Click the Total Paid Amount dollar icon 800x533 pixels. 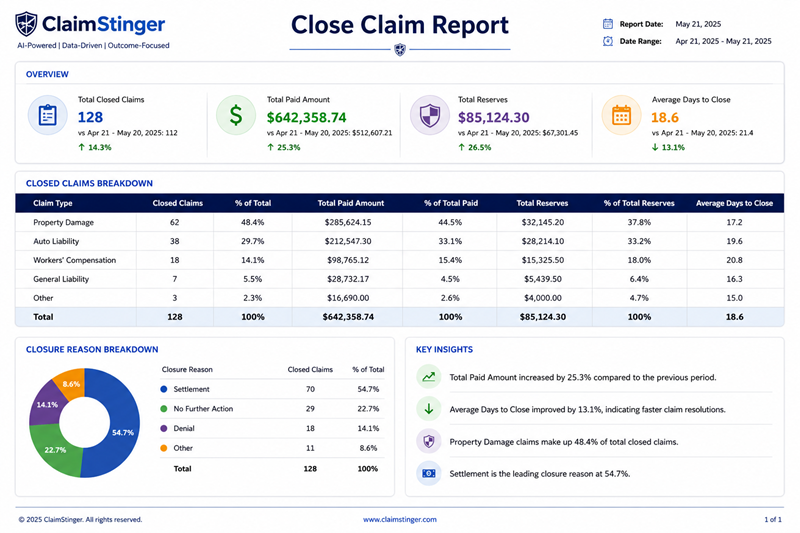(x=236, y=115)
